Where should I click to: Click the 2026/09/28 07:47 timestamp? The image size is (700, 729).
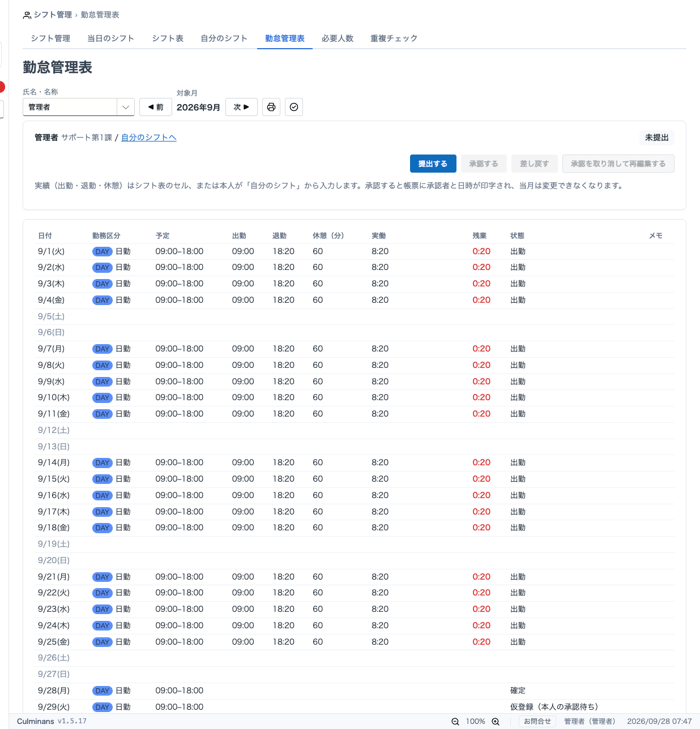point(659,722)
